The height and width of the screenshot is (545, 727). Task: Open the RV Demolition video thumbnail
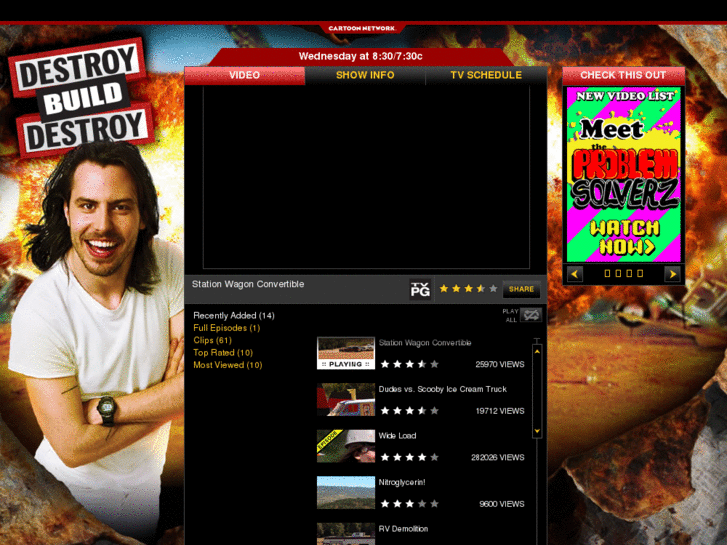click(x=346, y=534)
